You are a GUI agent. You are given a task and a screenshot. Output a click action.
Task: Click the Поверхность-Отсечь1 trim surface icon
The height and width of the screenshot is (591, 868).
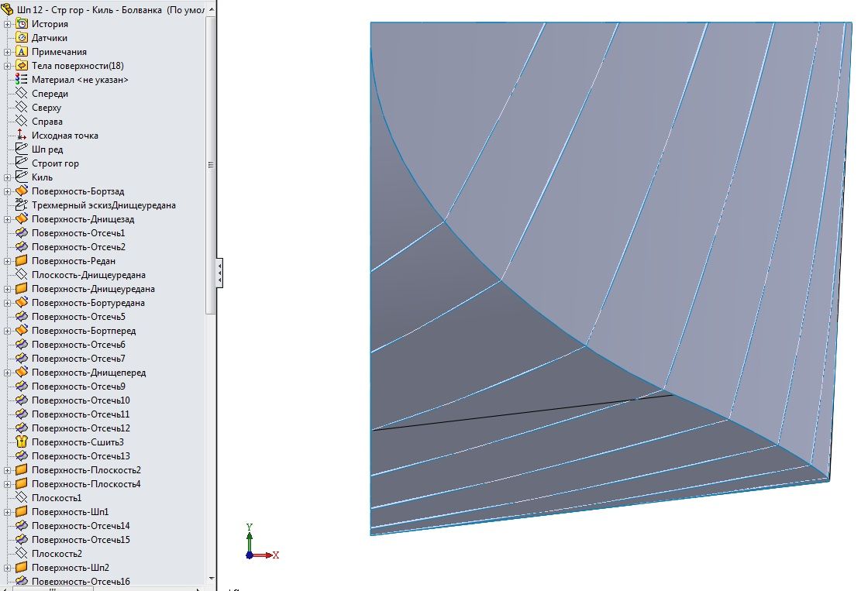click(x=22, y=233)
